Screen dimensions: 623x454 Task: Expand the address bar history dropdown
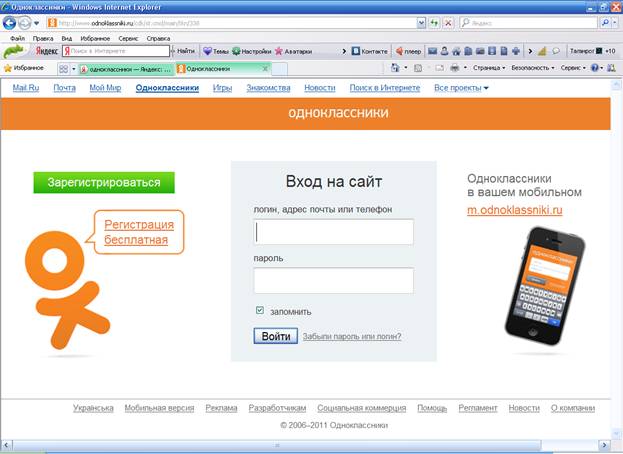point(422,23)
